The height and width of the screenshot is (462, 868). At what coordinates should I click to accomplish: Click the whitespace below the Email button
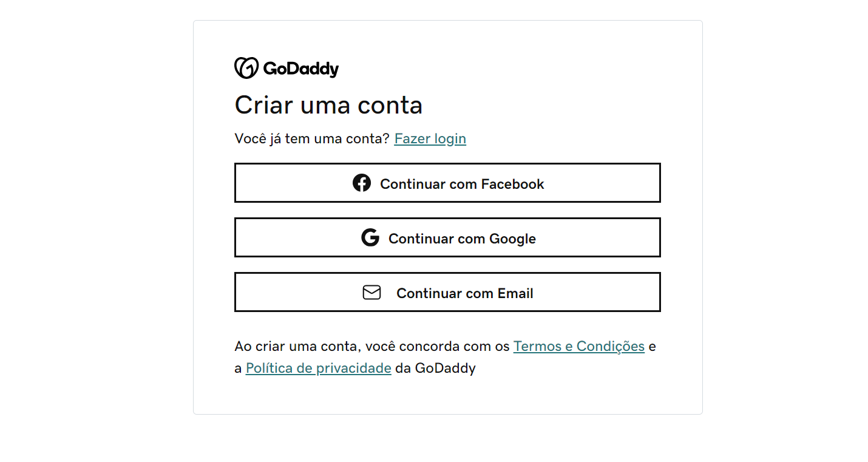click(447, 325)
